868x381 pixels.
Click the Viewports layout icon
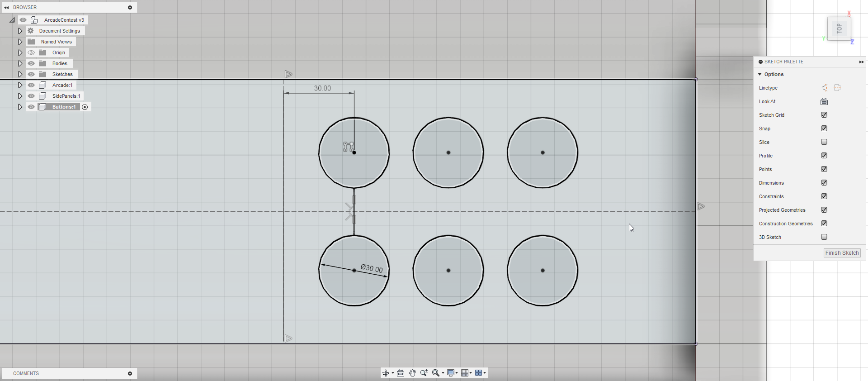click(479, 373)
